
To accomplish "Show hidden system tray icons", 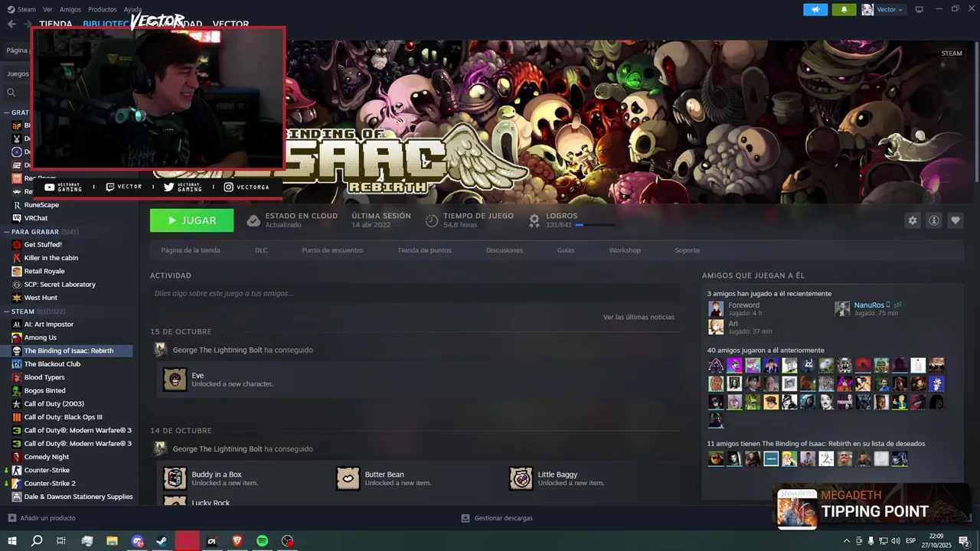I will click(846, 541).
